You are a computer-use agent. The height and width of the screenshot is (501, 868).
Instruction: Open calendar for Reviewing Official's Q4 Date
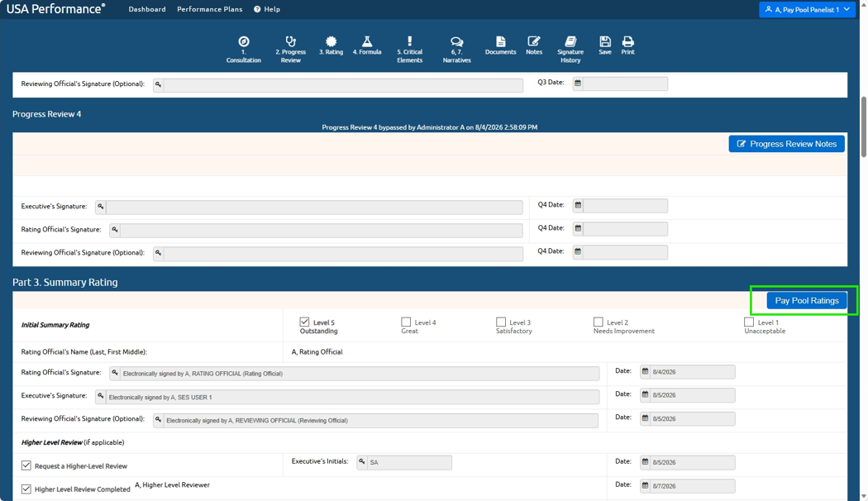577,252
